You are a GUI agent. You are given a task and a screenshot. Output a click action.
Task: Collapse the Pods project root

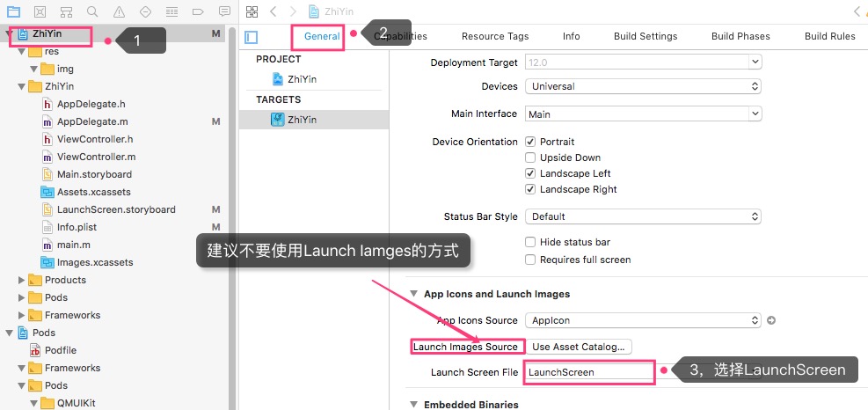[x=10, y=333]
